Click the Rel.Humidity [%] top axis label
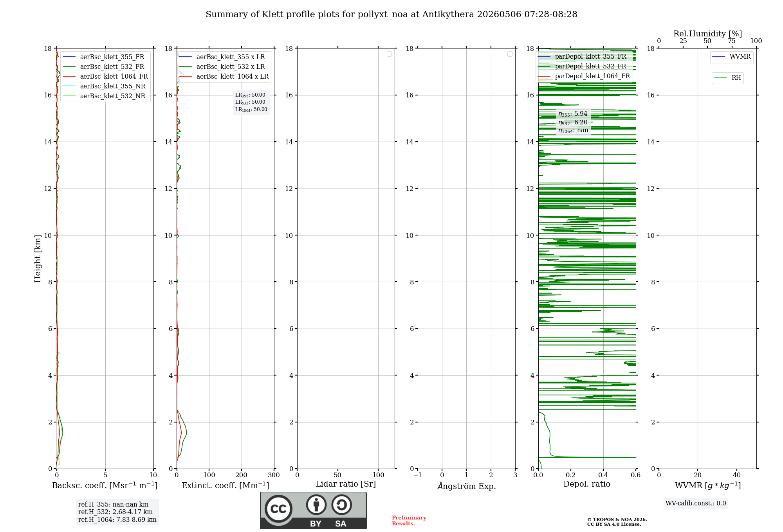 pyautogui.click(x=708, y=34)
